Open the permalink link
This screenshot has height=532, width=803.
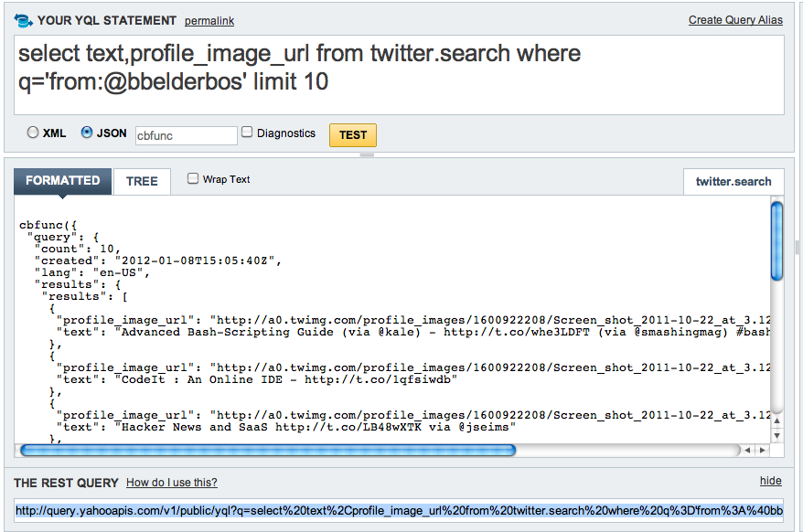click(209, 21)
